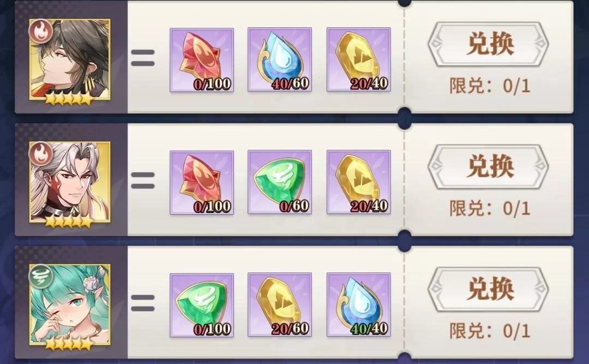Click the first row 兑换 exchange button
The image size is (589, 364).
488,44
